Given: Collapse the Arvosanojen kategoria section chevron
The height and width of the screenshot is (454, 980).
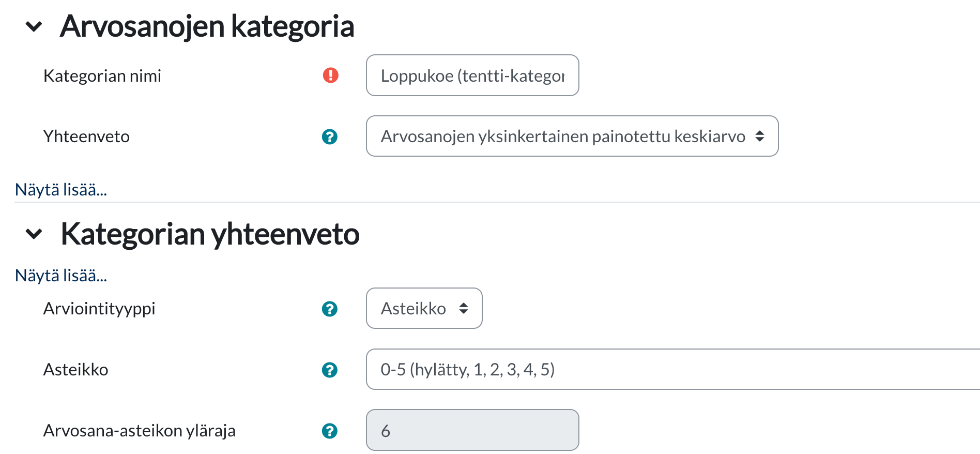Looking at the screenshot, I should (34, 26).
